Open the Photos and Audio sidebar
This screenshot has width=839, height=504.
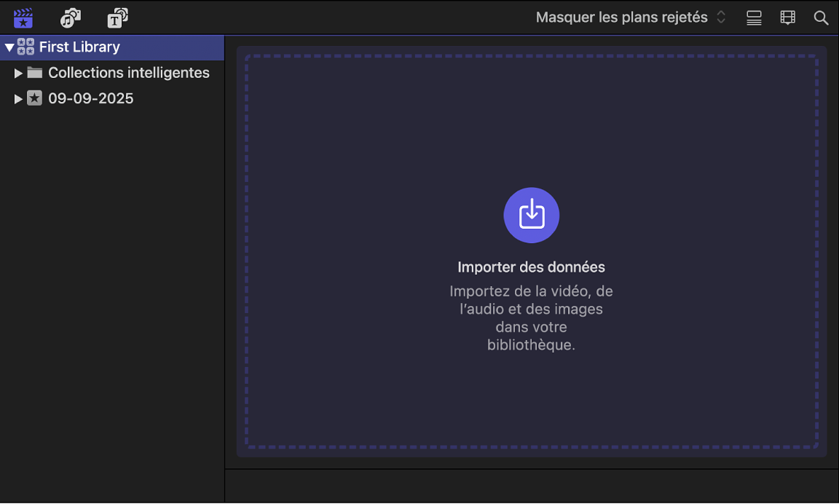point(70,17)
